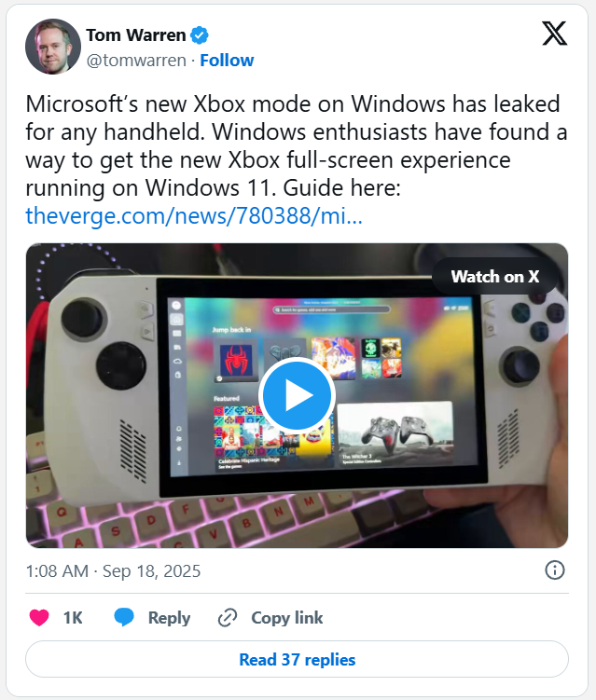The width and height of the screenshot is (596, 700).
Task: Click the X logo icon
Action: (554, 34)
